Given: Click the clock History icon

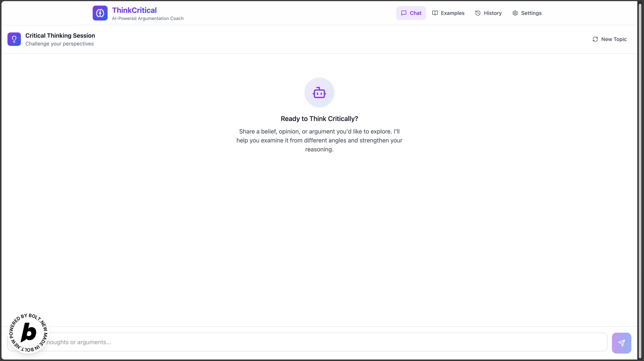Looking at the screenshot, I should click(478, 13).
